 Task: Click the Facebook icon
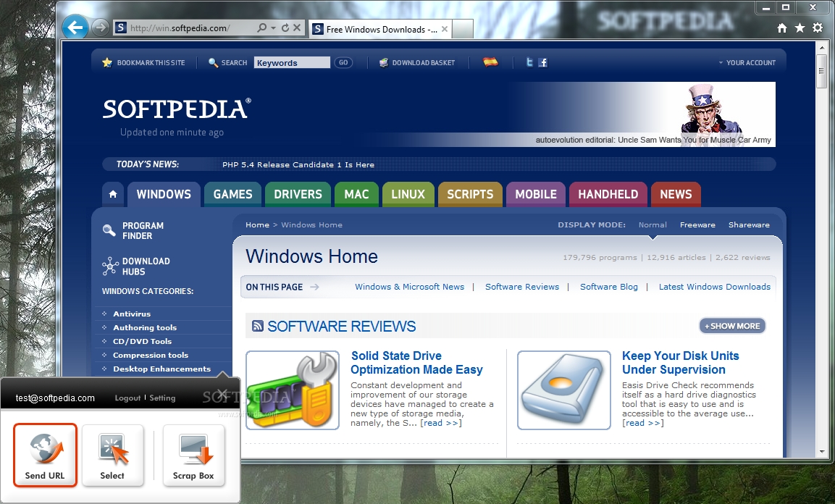tap(542, 63)
